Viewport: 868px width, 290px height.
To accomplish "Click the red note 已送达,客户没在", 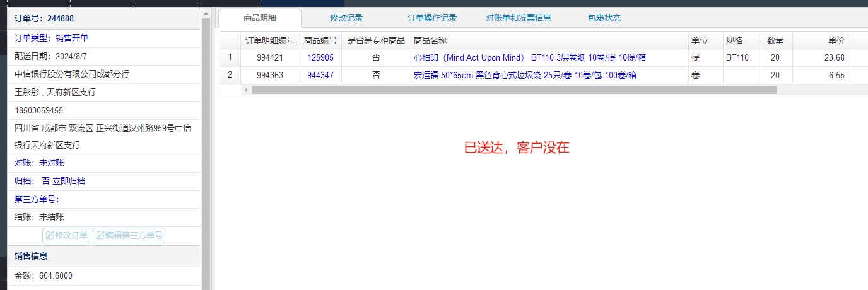I will tap(517, 148).
